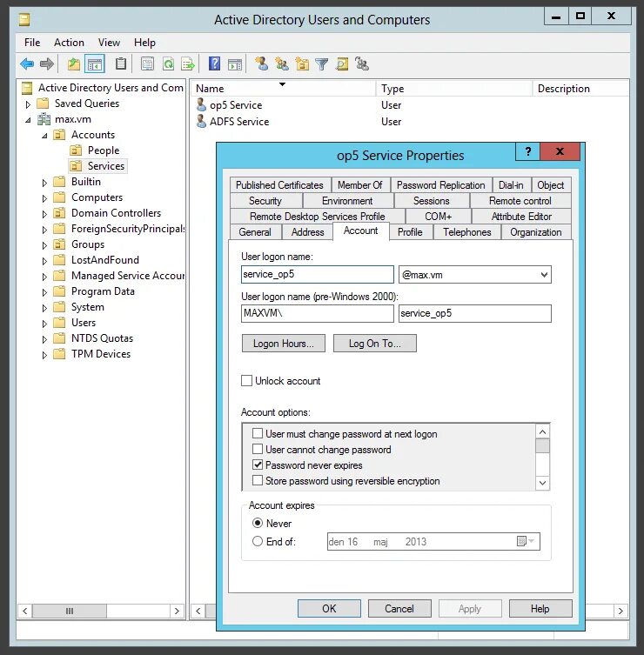Click the Export List toolbar icon
This screenshot has height=655, width=644.
click(188, 63)
